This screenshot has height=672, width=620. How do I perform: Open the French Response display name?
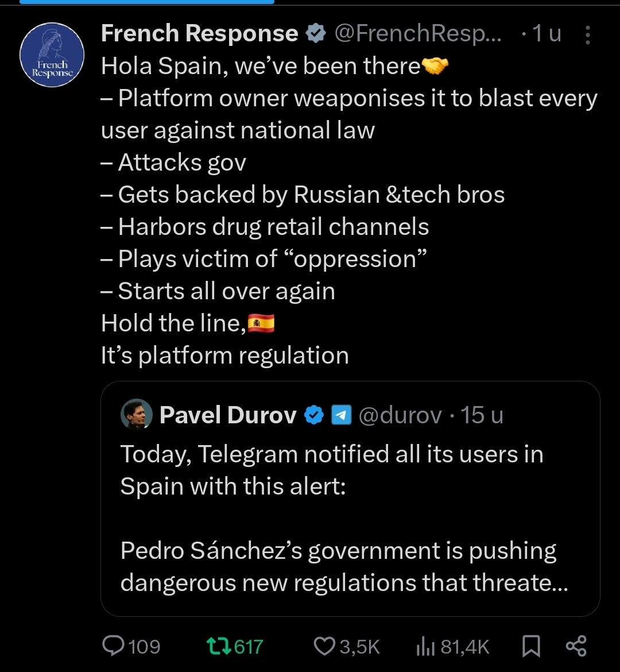click(x=199, y=34)
